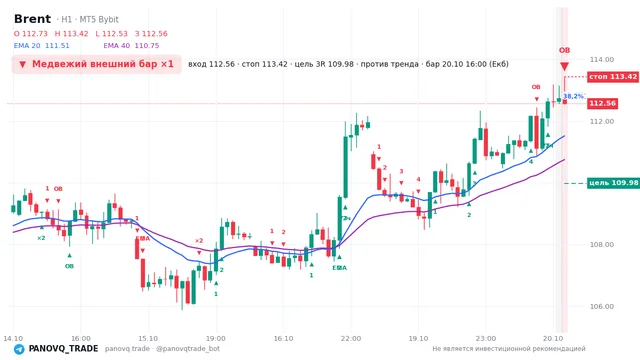Click the '112.00' price axis label
This screenshot has width=640, height=360.
pos(602,121)
